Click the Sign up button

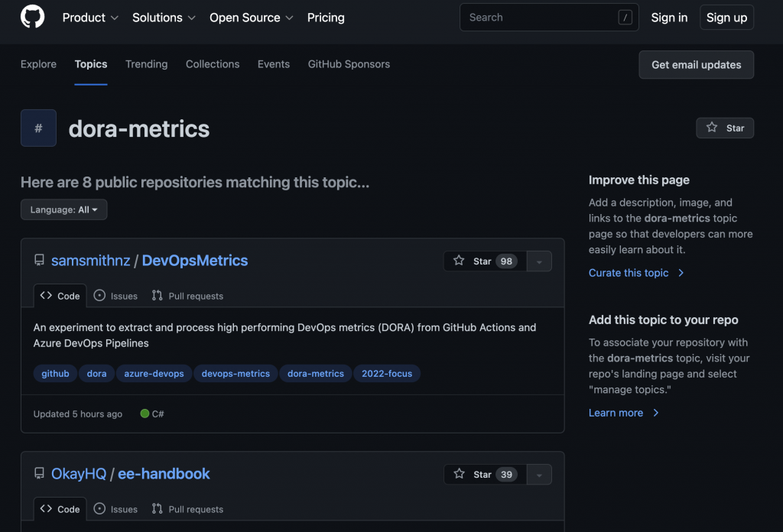point(726,18)
